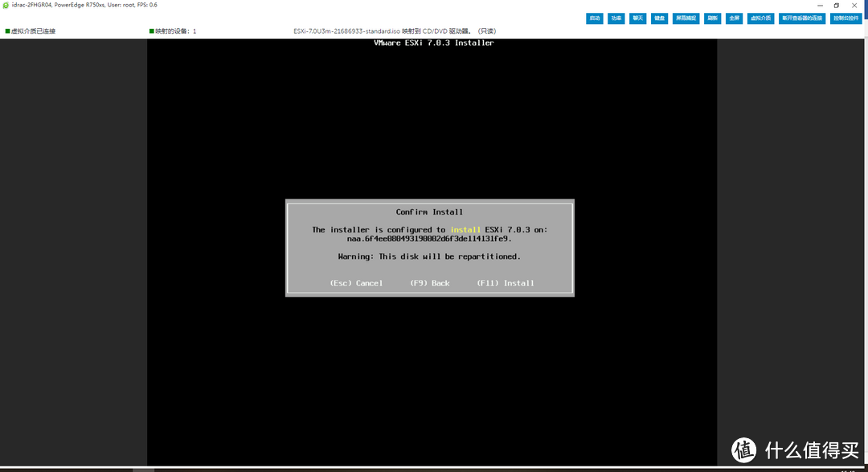Click the ESXi-7.0U3m standard.iso mapping text
The image size is (868, 472).
395,31
